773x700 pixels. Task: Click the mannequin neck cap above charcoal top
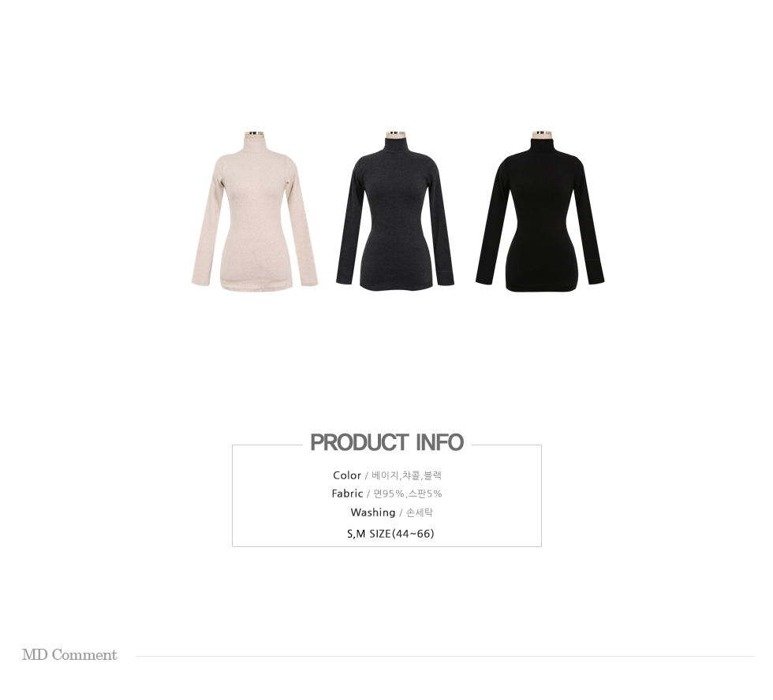pyautogui.click(x=395, y=133)
